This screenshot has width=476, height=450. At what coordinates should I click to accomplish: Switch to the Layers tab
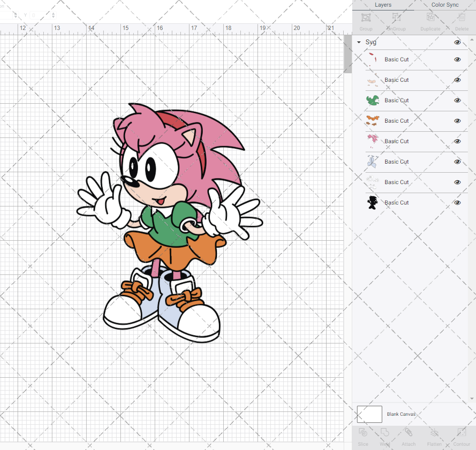coord(383,5)
